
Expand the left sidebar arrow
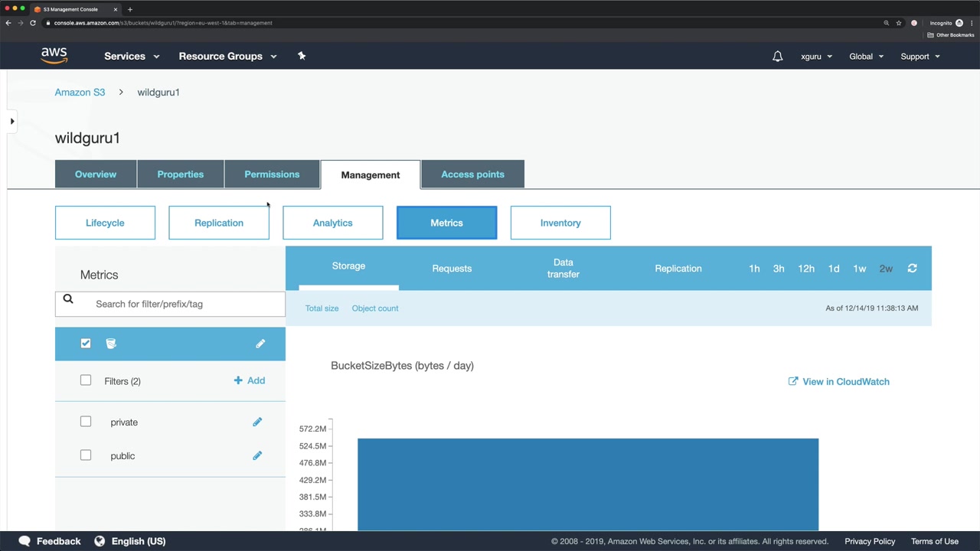[x=12, y=121]
